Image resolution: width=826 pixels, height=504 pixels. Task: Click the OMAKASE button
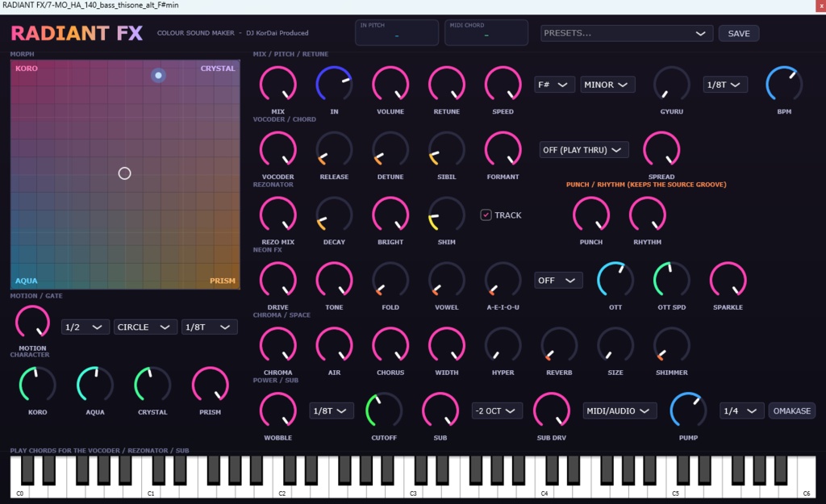tap(792, 410)
